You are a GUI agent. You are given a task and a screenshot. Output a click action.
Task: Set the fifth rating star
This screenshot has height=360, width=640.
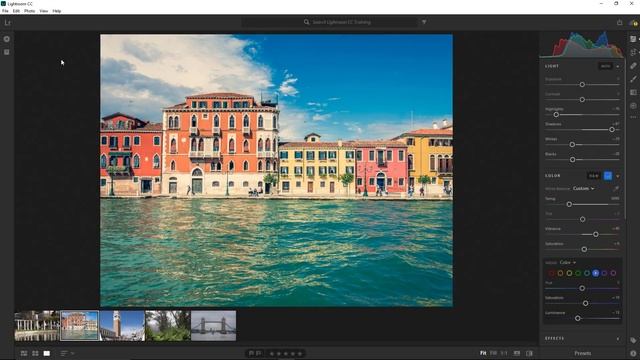300,353
